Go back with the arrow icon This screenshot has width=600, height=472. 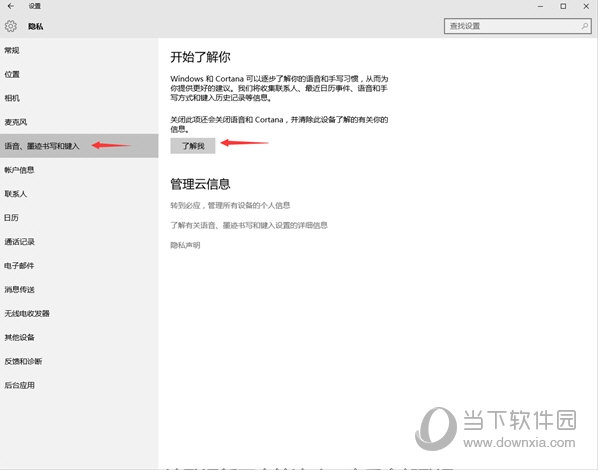coord(11,6)
